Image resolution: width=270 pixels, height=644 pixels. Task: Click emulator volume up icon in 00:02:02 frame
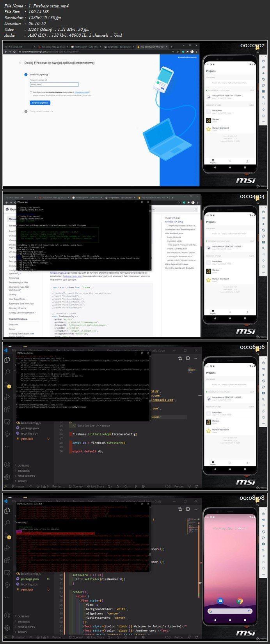[264, 67]
